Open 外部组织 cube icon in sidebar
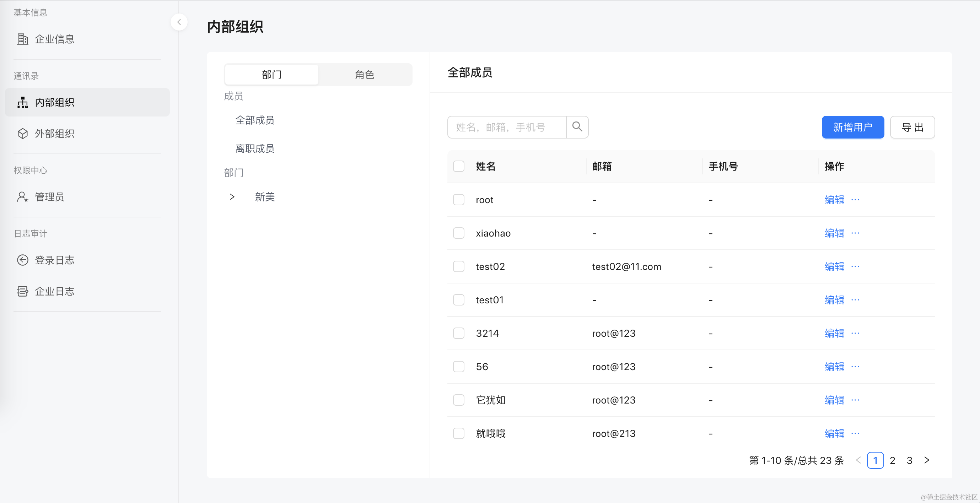980x503 pixels. (x=22, y=134)
